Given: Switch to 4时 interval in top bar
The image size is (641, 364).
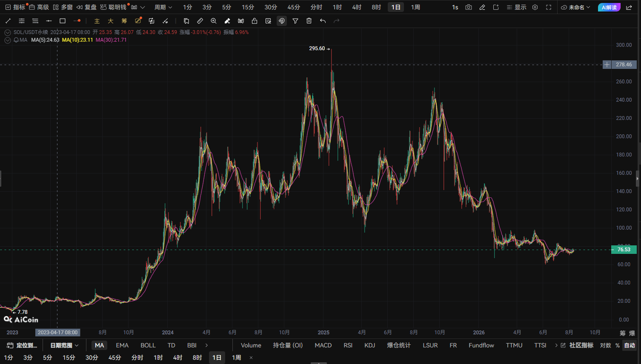Looking at the screenshot, I should point(357,7).
